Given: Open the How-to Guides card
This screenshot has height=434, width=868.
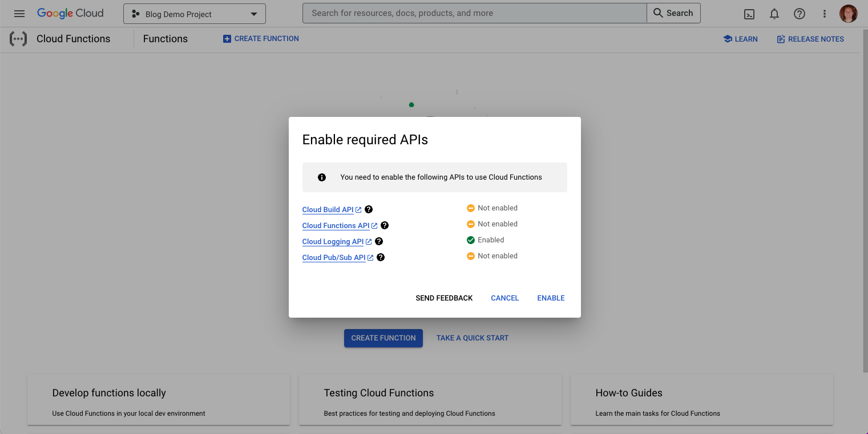Looking at the screenshot, I should (x=702, y=400).
